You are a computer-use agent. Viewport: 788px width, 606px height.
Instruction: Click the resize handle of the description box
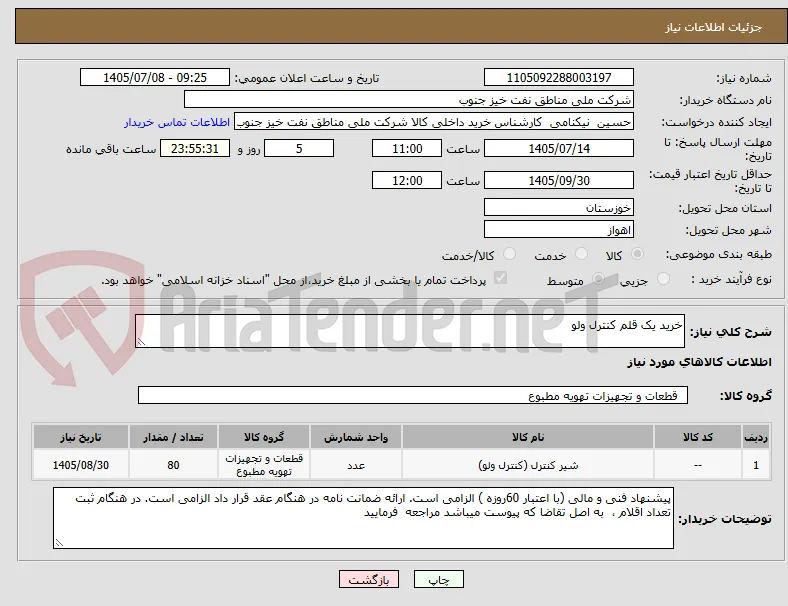141,342
